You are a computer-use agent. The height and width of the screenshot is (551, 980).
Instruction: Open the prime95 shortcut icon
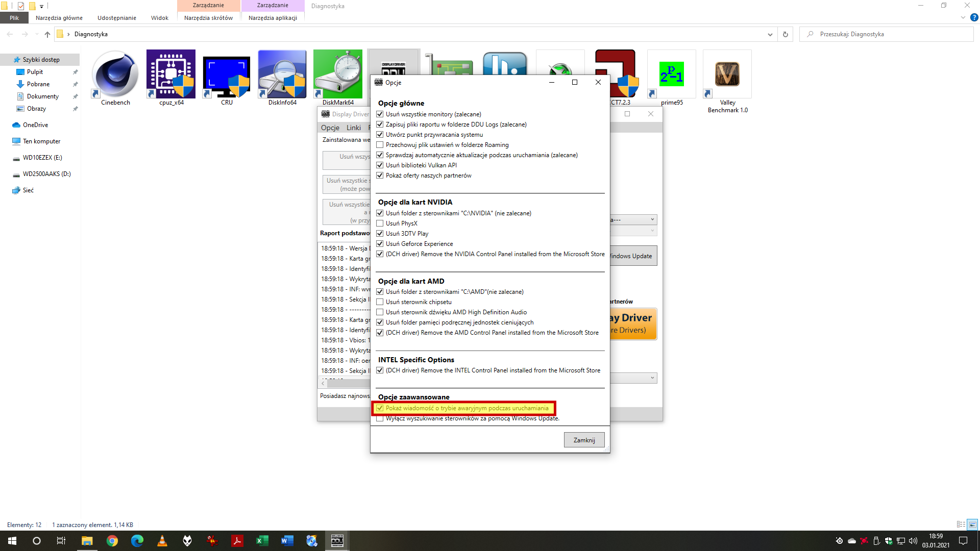pyautogui.click(x=671, y=74)
